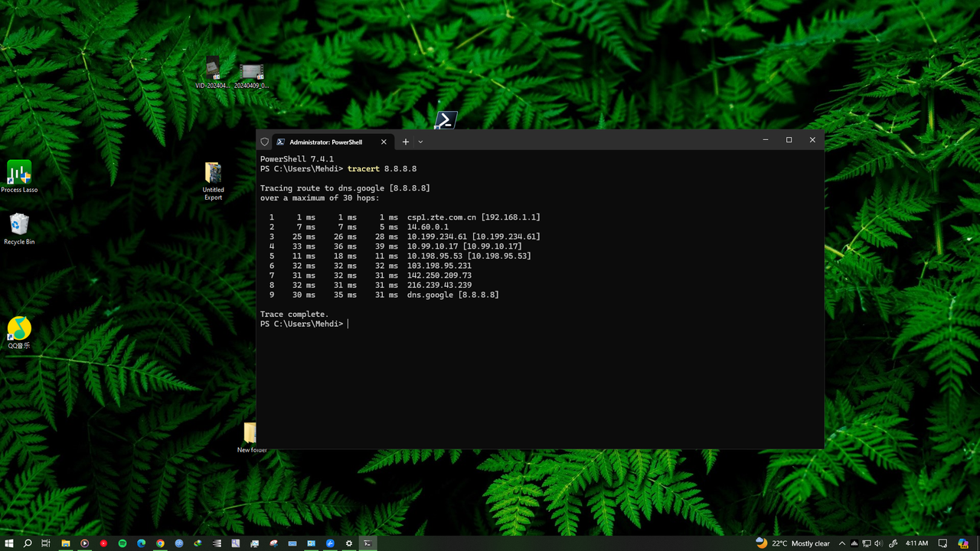Viewport: 980px width, 551px height.
Task: Open the weather widget showing 22°C
Action: [x=793, y=543]
